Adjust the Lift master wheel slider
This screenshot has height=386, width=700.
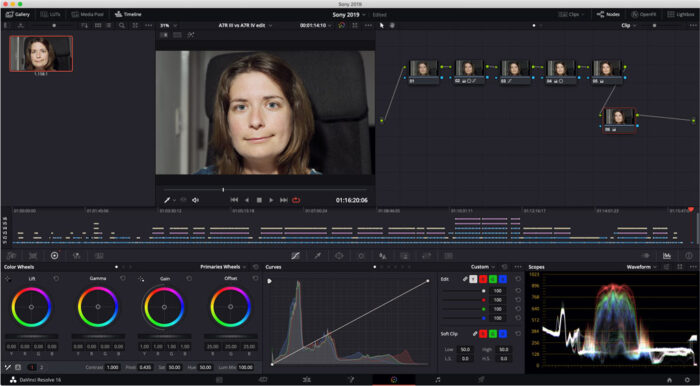click(31, 336)
